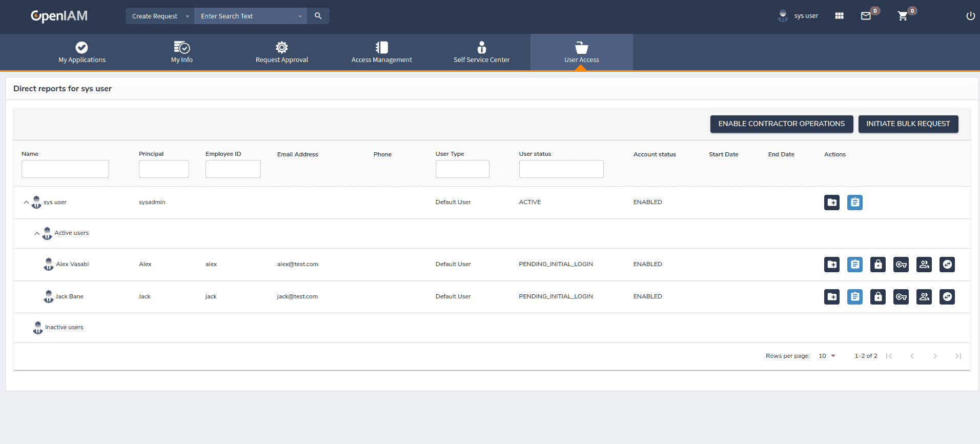
Task: Click the lock icon for Alex Vasabi
Action: (877, 265)
